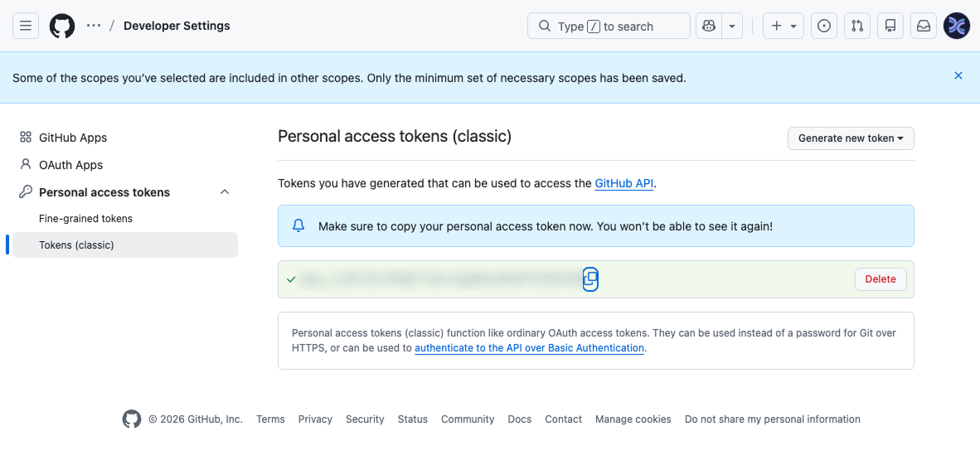Open the Repositories icon in header
The width and height of the screenshot is (980, 470).
click(890, 26)
